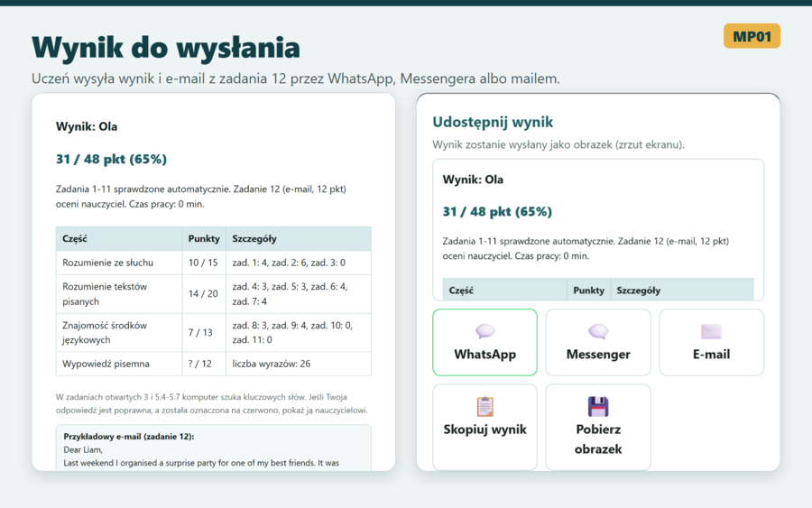This screenshot has height=508, width=812.
Task: Select the 'Rozumienie ze słuchu' row label
Action: click(107, 263)
